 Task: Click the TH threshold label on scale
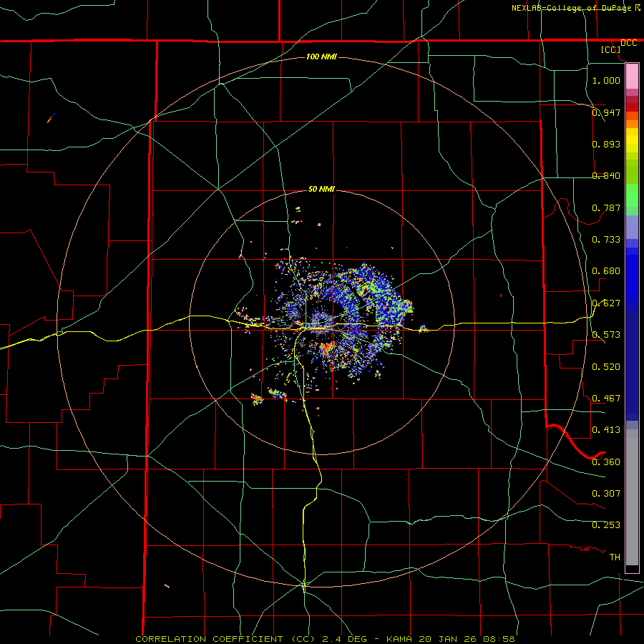615,557
